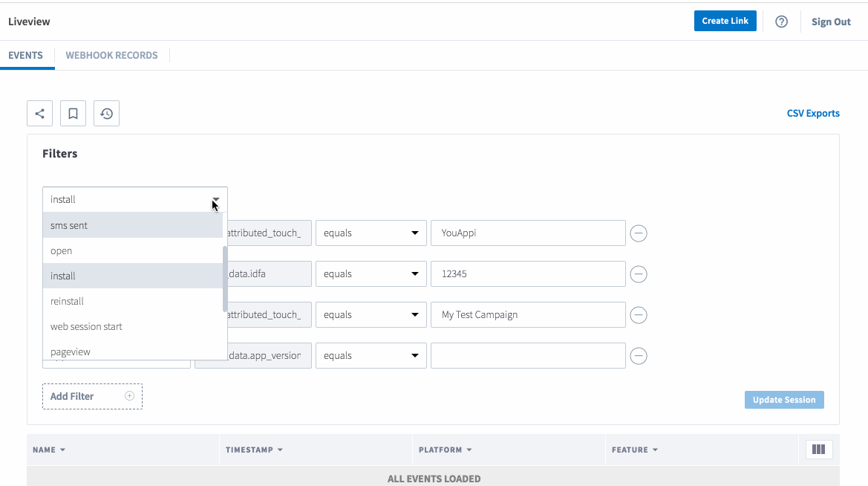
Task: Remove the My Test Campaign filter
Action: [639, 315]
